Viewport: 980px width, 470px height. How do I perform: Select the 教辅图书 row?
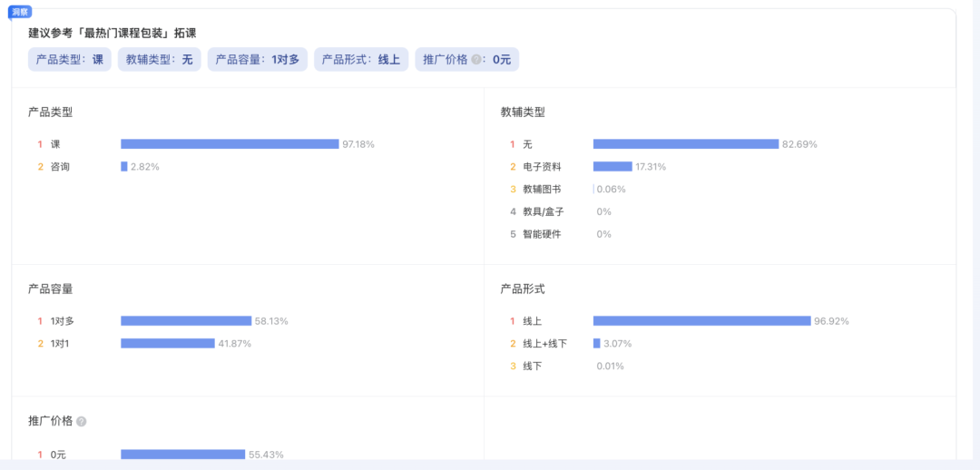542,189
